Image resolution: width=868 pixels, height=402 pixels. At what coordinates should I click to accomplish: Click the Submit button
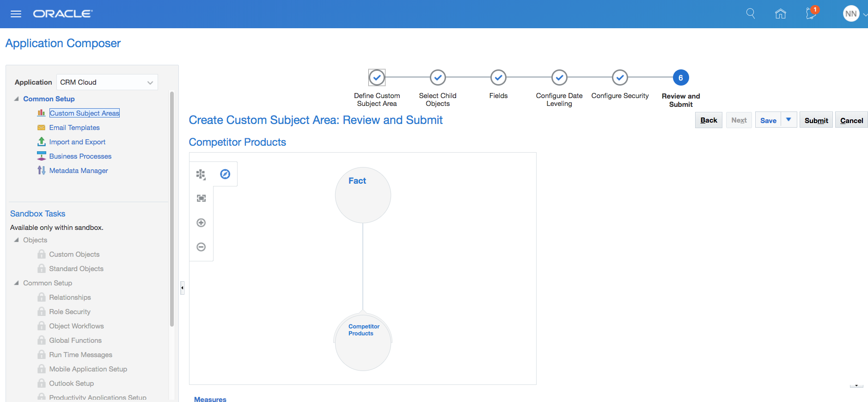point(816,120)
